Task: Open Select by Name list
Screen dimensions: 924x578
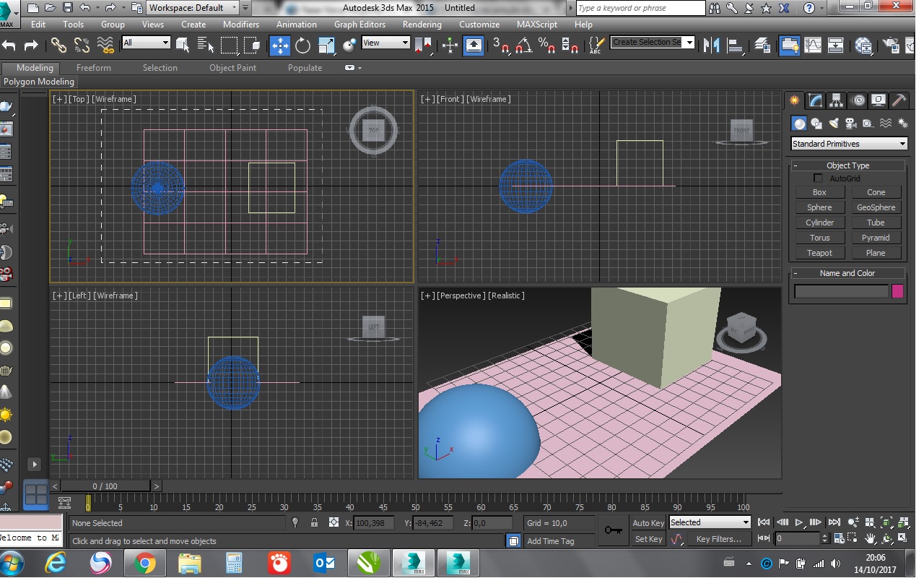Action: click(206, 46)
